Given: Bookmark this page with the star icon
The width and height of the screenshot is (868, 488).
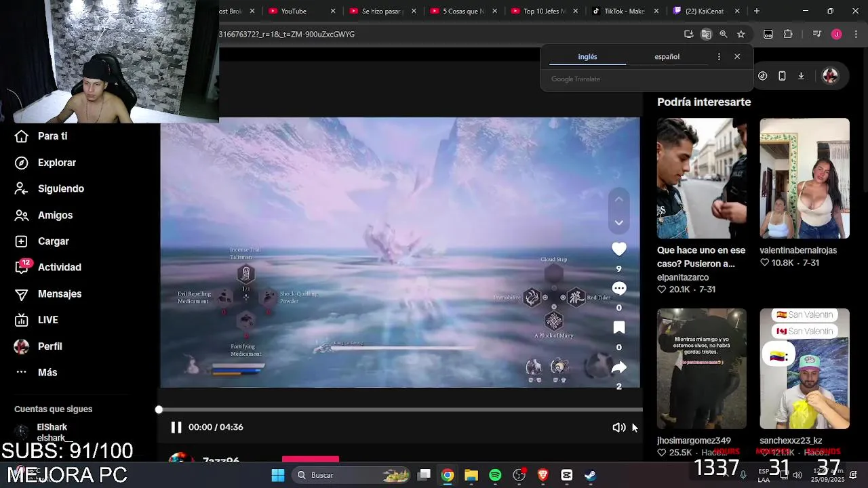Looking at the screenshot, I should (x=741, y=34).
